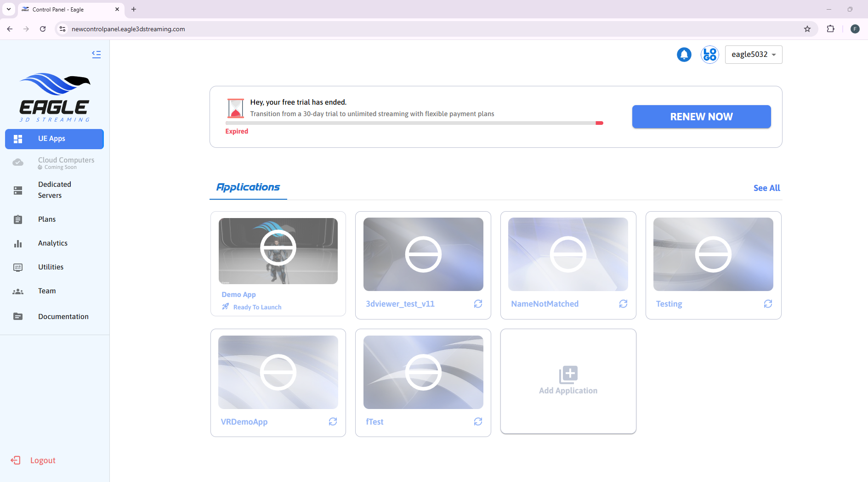This screenshot has width=868, height=482.
Task: Click the refresh icon on Testing card
Action: pos(768,304)
